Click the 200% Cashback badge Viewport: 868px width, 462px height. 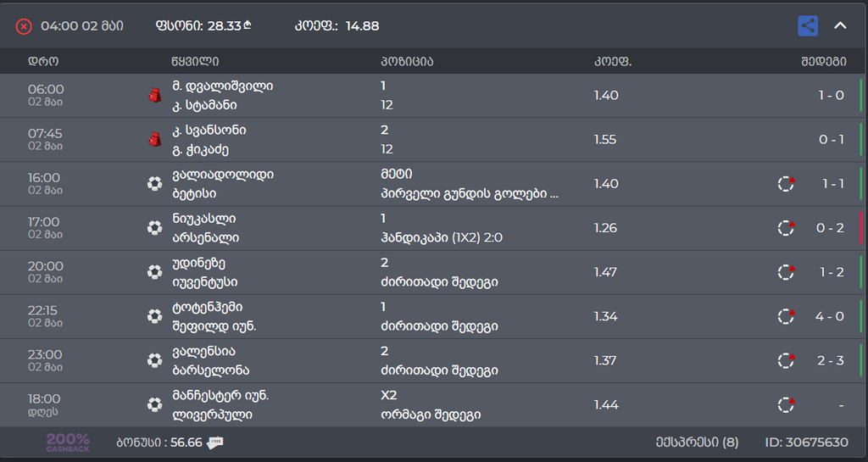(68, 443)
